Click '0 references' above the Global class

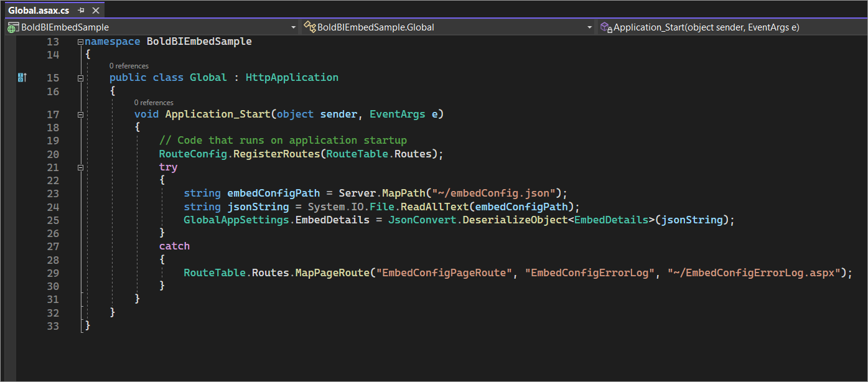point(129,65)
